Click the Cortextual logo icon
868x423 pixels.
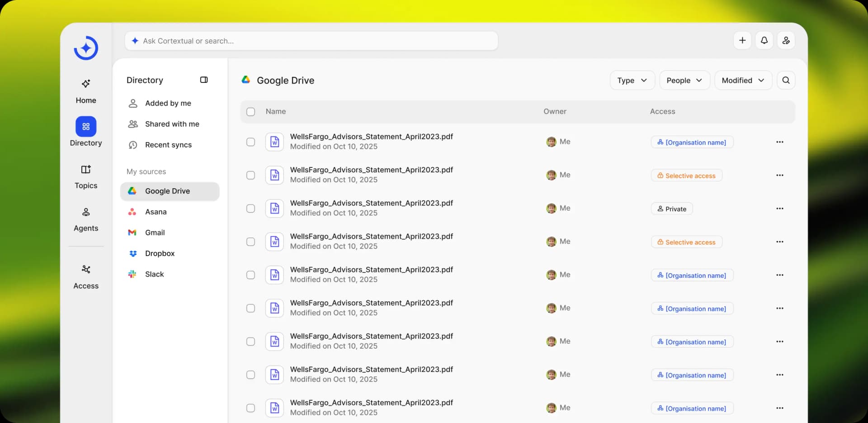click(86, 48)
